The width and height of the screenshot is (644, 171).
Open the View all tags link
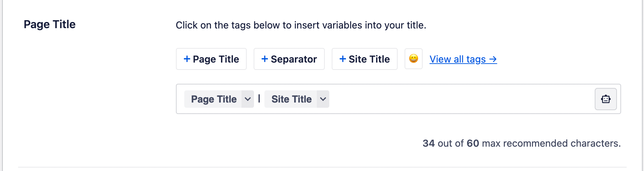tap(457, 59)
